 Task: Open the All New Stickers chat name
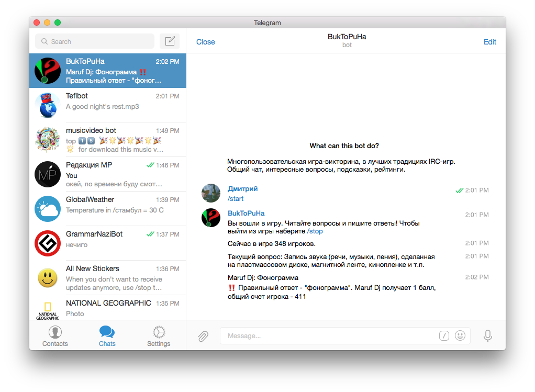point(93,268)
